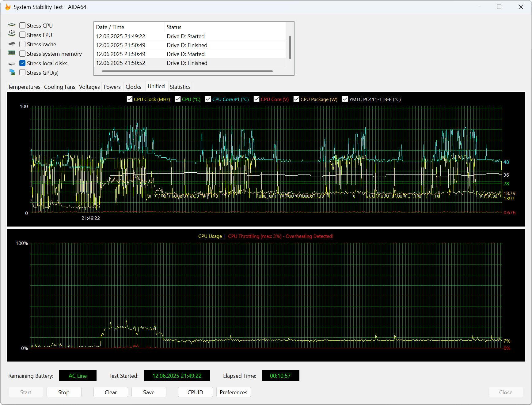
Task: Uncheck Stress local disks
Action: point(22,63)
